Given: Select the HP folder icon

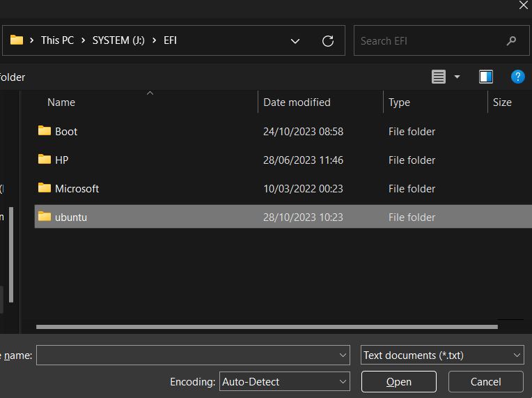Looking at the screenshot, I should [45, 159].
